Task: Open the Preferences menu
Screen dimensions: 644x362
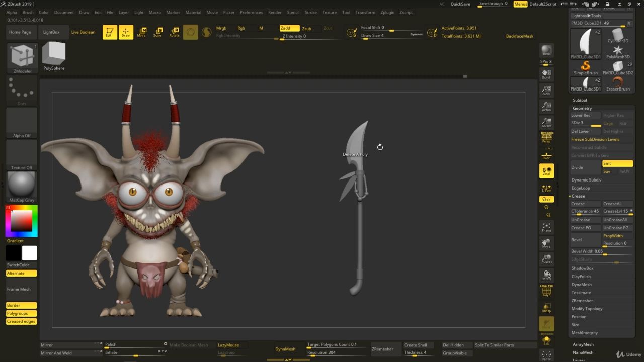Action: (x=252, y=12)
